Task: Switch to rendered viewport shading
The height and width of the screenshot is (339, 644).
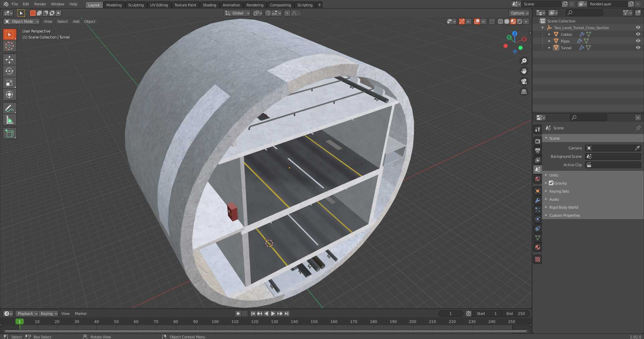Action: [x=520, y=21]
